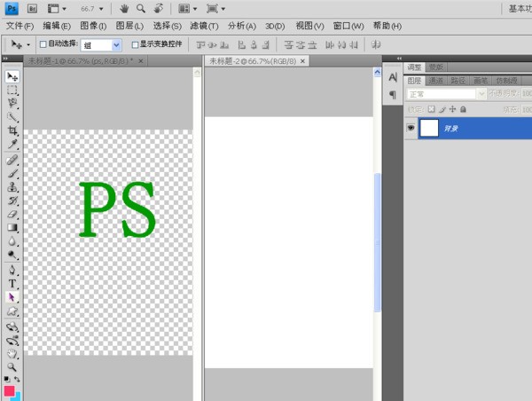This screenshot has width=532, height=401.
Task: Open the File menu
Action: (x=20, y=26)
